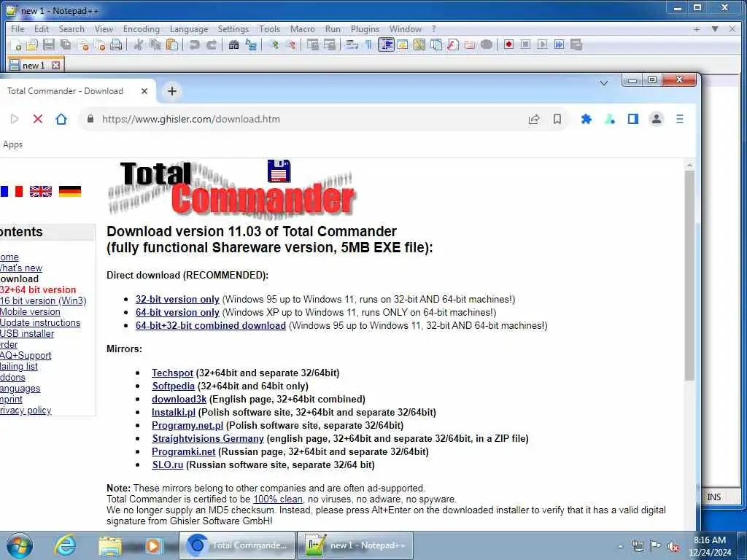Click Print icon in Notepad++ toolbar

pyautogui.click(x=116, y=44)
